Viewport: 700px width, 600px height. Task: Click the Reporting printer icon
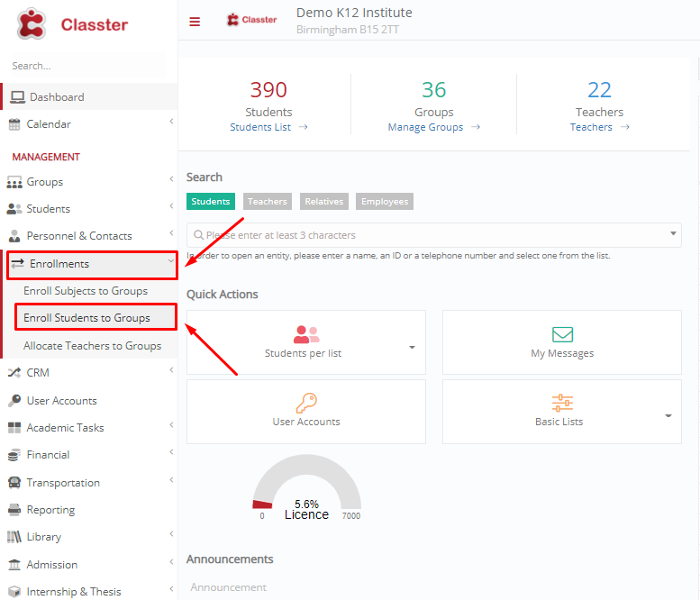[14, 510]
